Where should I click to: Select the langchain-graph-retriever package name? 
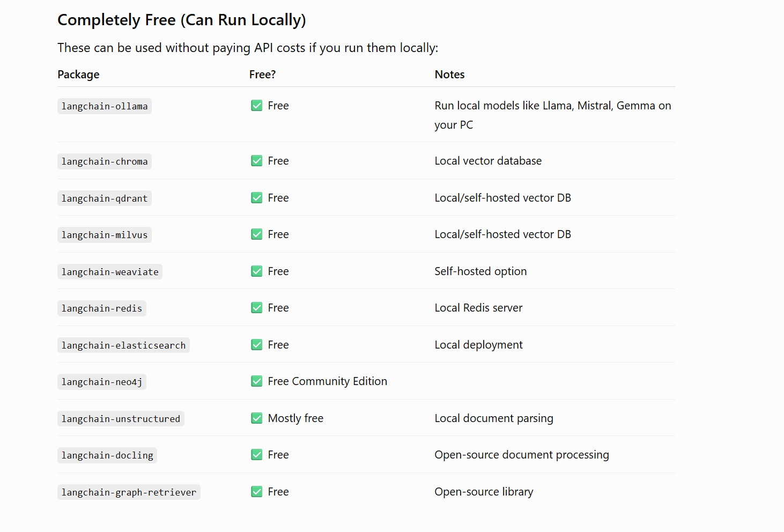[129, 492]
